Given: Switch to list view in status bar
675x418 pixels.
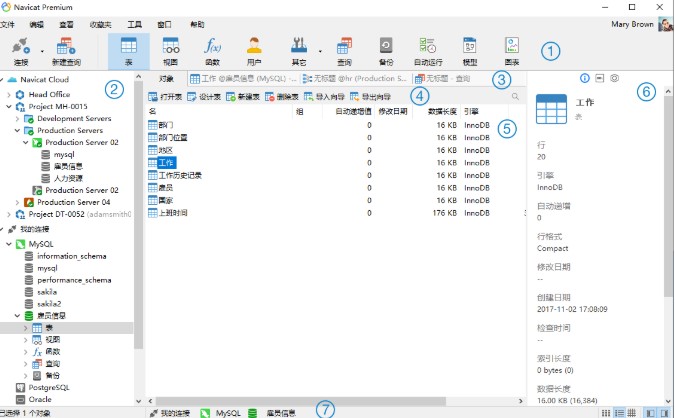Looking at the screenshot, I should point(620,412).
